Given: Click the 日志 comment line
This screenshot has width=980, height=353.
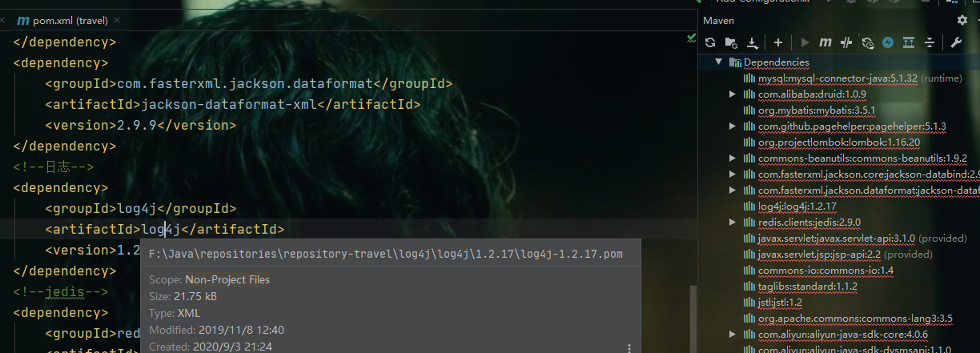Looking at the screenshot, I should (x=54, y=166).
